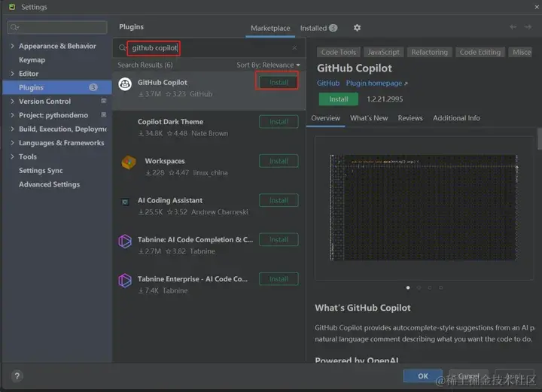Screen dimensions: 542x392
Task: Open the Sort By: Relevance dropdown
Action: coord(268,65)
